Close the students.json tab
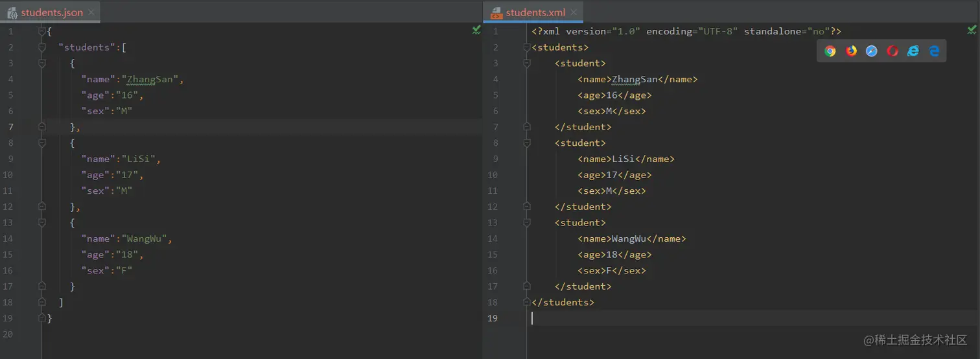This screenshot has height=359, width=980. click(91, 12)
